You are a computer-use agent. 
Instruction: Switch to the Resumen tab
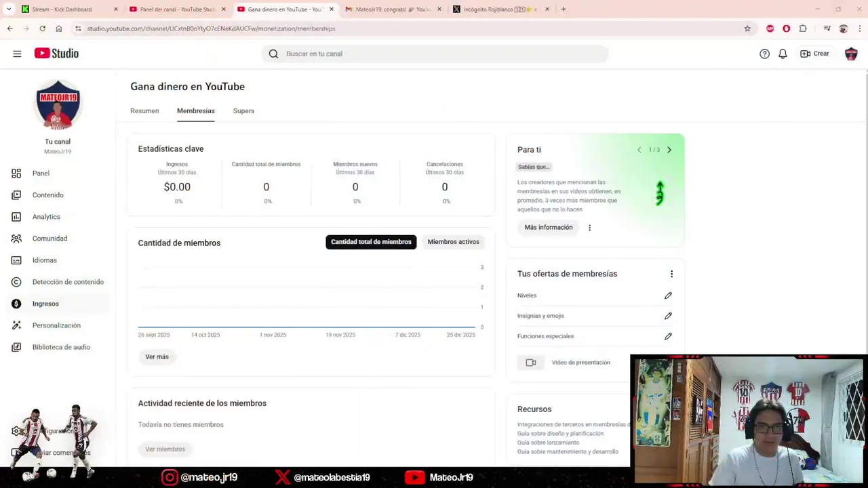144,111
